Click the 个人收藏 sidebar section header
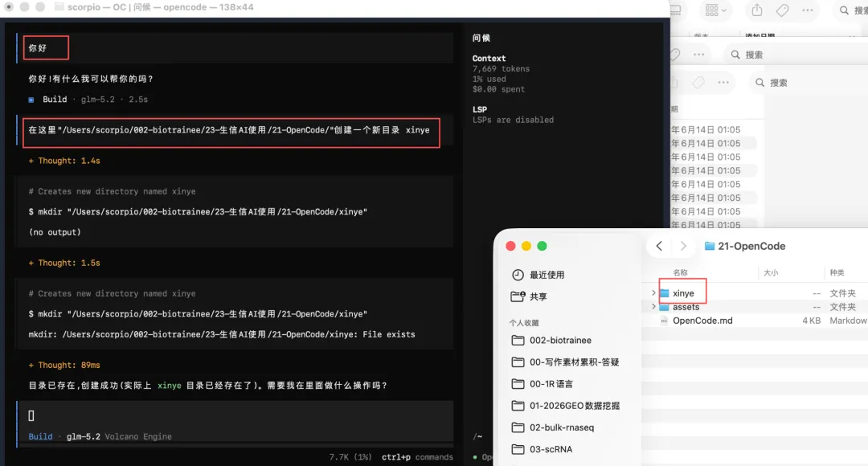This screenshot has height=466, width=868. [524, 323]
